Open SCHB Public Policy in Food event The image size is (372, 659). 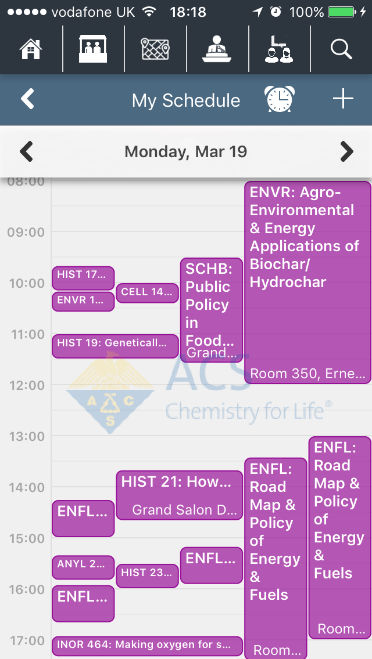click(211, 310)
